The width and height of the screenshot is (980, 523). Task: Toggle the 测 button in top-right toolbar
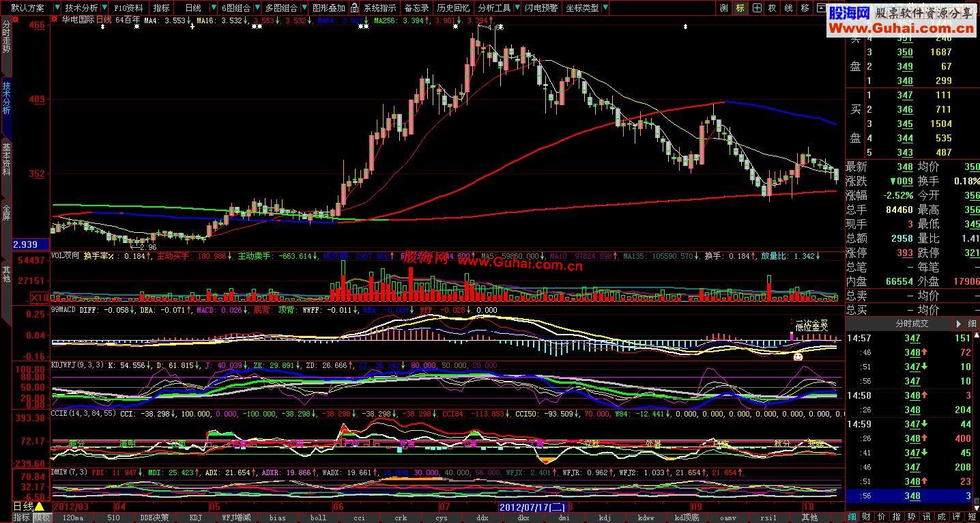(x=724, y=8)
